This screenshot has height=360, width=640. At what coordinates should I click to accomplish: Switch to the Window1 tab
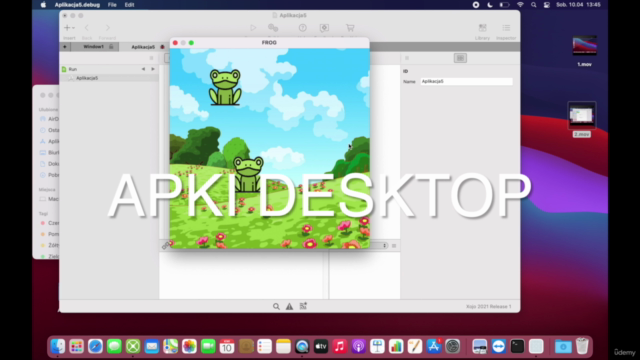[x=93, y=47]
